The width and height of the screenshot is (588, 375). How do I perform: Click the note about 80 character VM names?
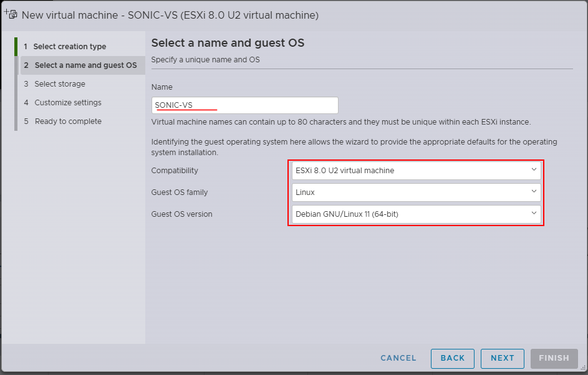341,121
